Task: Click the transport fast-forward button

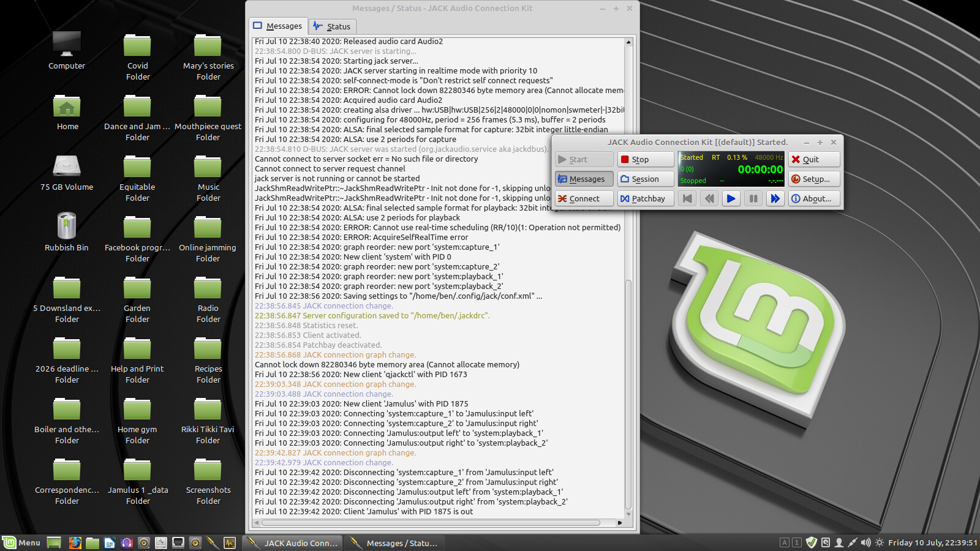Action: [x=775, y=198]
